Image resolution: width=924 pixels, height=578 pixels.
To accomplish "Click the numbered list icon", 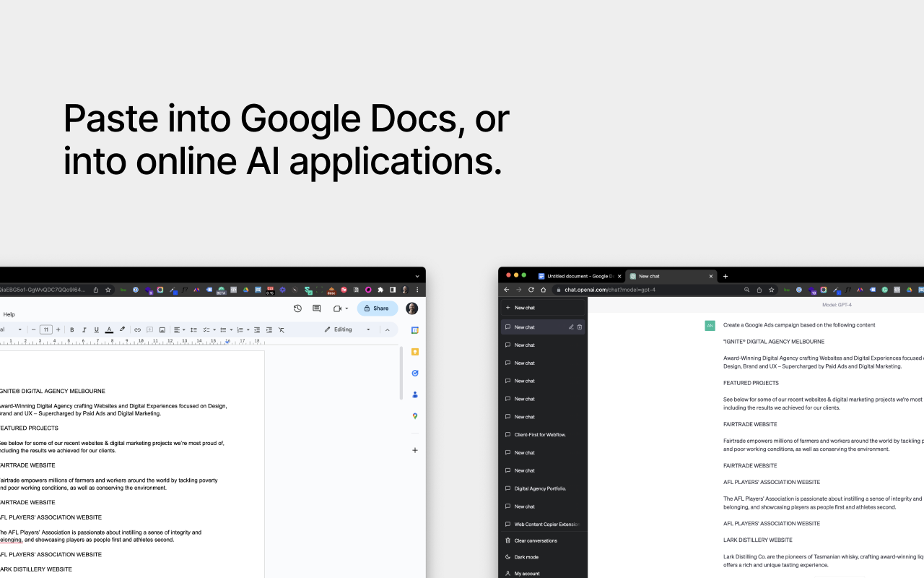I will click(x=240, y=329).
